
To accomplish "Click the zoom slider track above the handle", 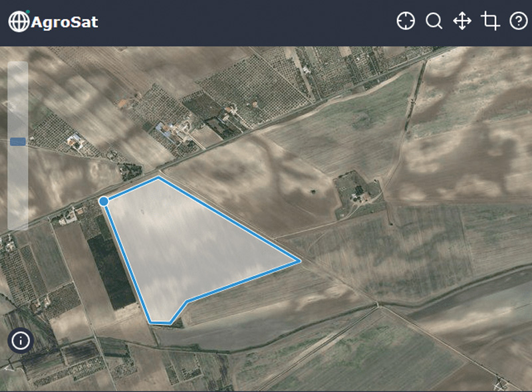I will pos(18,99).
